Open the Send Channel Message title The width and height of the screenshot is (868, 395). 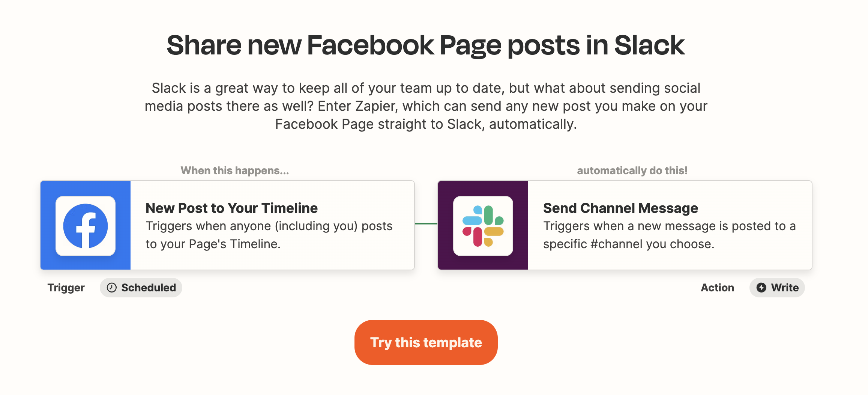[620, 208]
